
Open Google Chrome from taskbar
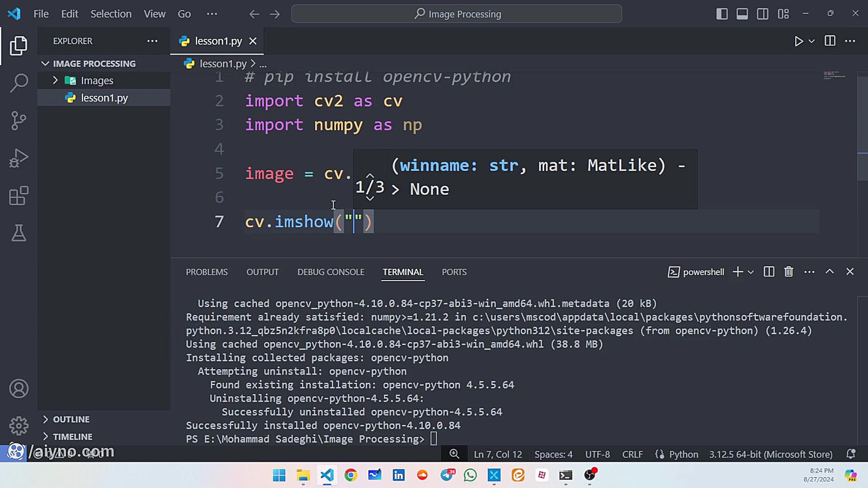(351, 475)
